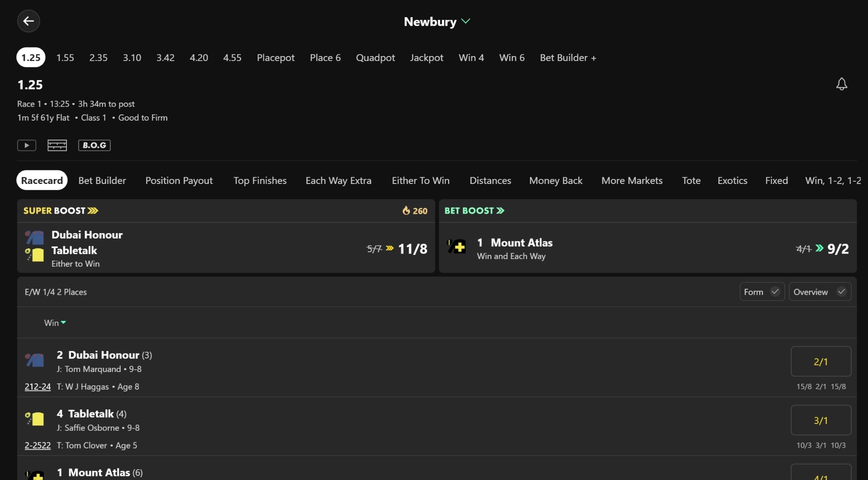Select the 2.35 race time tab
The height and width of the screenshot is (480, 868).
point(98,57)
